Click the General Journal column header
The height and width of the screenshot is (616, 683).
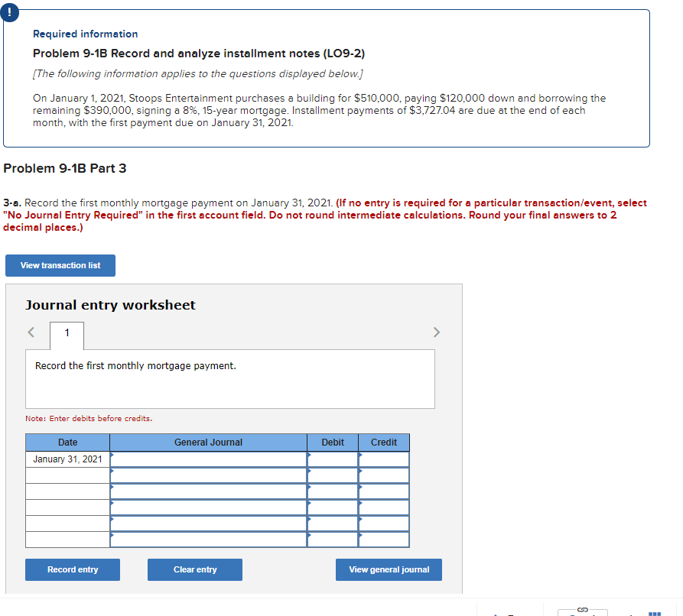click(x=208, y=443)
